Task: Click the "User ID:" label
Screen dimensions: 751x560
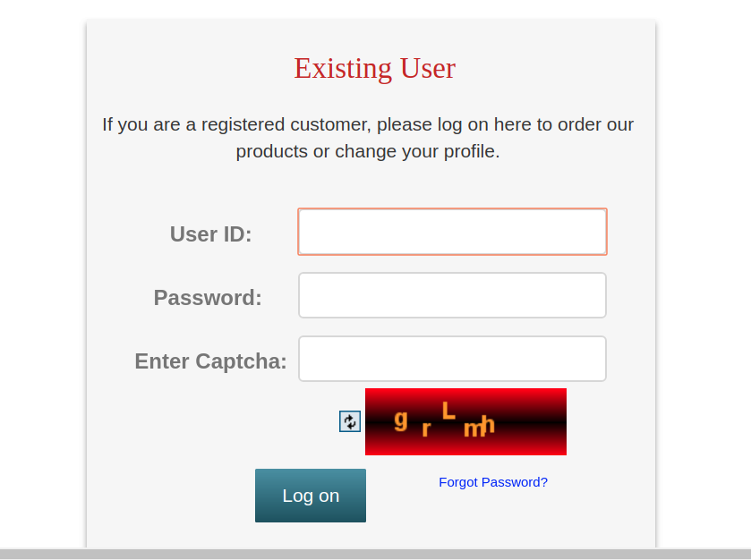Action: tap(210, 234)
